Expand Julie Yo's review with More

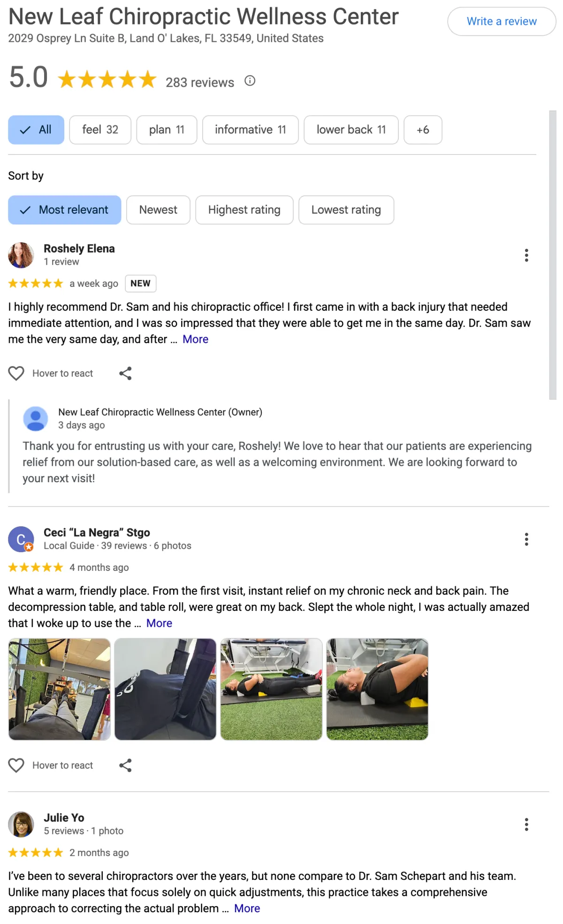(247, 909)
